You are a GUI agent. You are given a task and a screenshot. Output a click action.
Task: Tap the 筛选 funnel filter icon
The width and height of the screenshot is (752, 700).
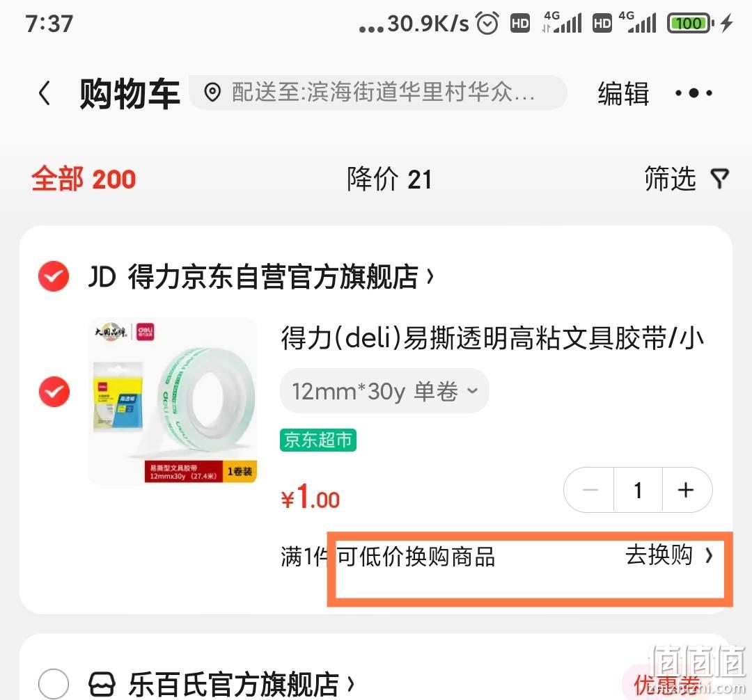pyautogui.click(x=720, y=179)
